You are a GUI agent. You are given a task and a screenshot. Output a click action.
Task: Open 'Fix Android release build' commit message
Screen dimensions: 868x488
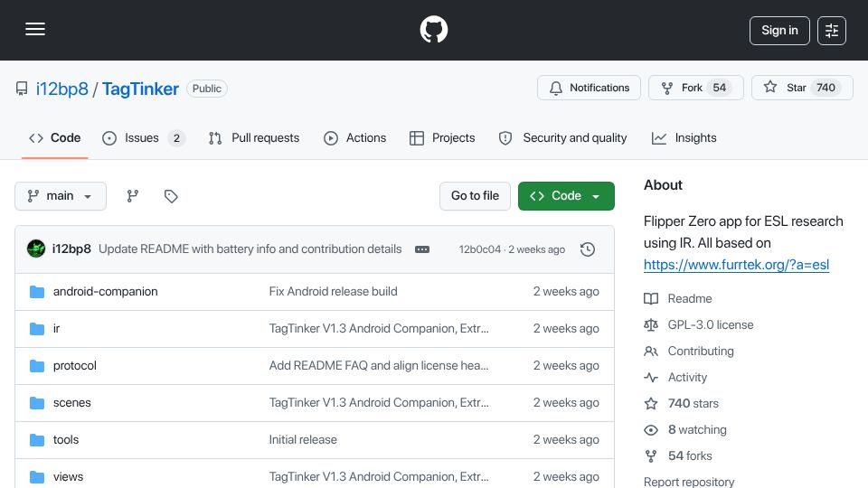(x=334, y=292)
